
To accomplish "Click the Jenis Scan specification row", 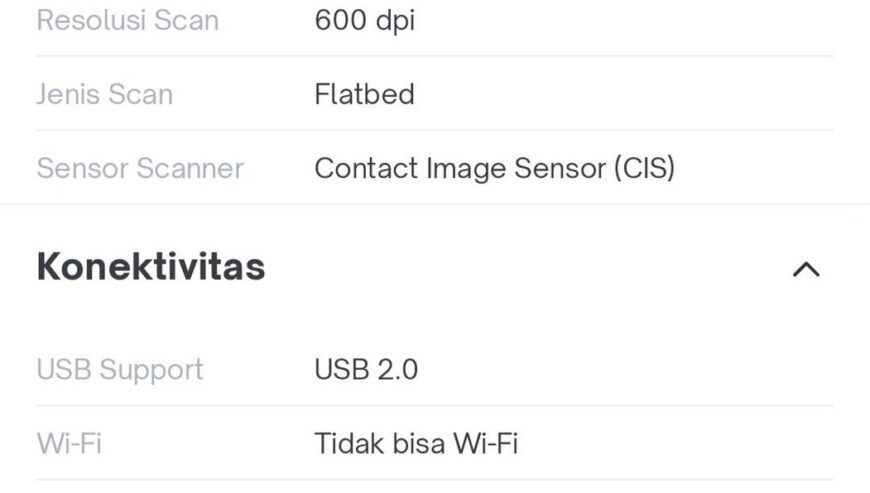I will (x=435, y=94).
